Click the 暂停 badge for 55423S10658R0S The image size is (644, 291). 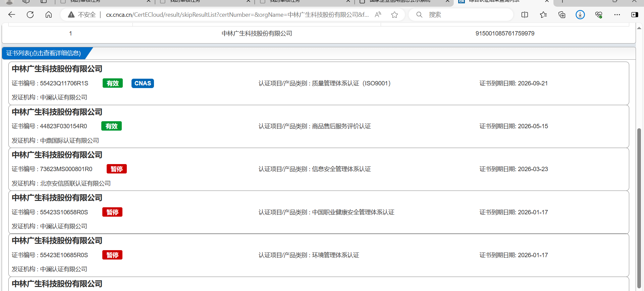(x=112, y=212)
